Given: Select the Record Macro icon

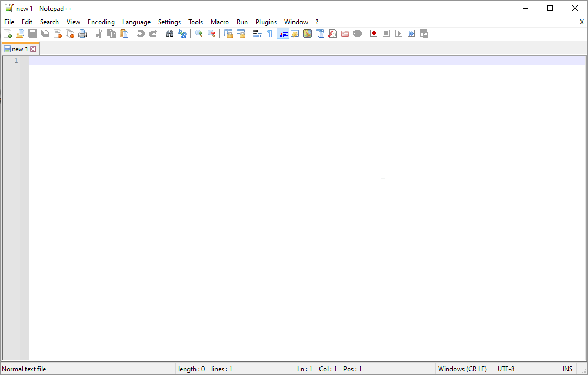Looking at the screenshot, I should (374, 33).
